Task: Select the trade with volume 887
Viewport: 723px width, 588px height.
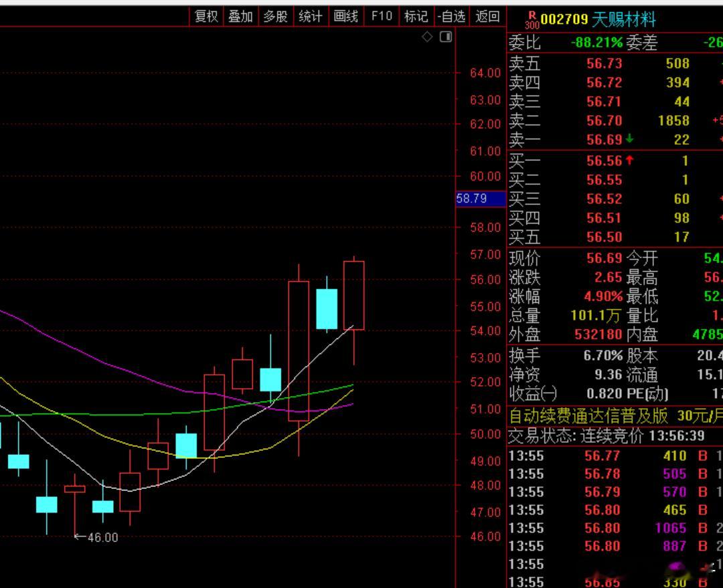Action: click(615, 547)
